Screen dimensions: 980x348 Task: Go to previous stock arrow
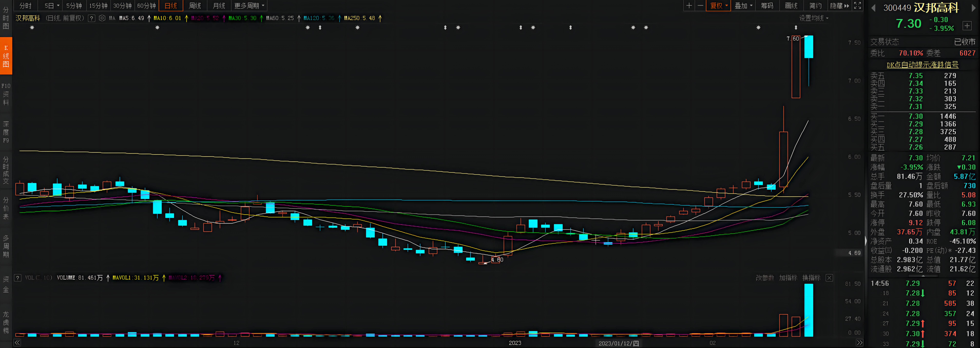873,8
